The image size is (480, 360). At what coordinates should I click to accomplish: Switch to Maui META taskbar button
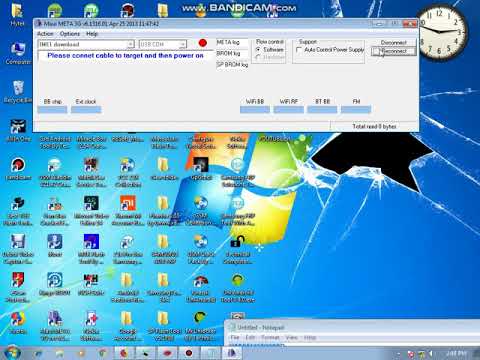232,353
